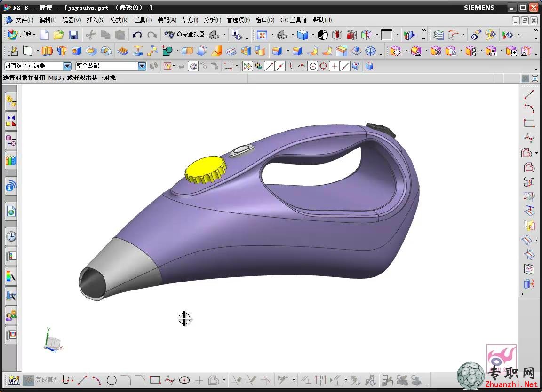542x392 pixels.
Task: Click the black-white face analysis icon
Action: pyautogui.click(x=322, y=34)
